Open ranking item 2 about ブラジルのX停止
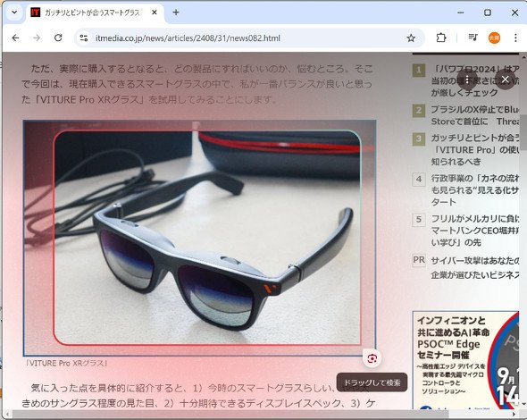The height and width of the screenshot is (420, 527). point(475,115)
